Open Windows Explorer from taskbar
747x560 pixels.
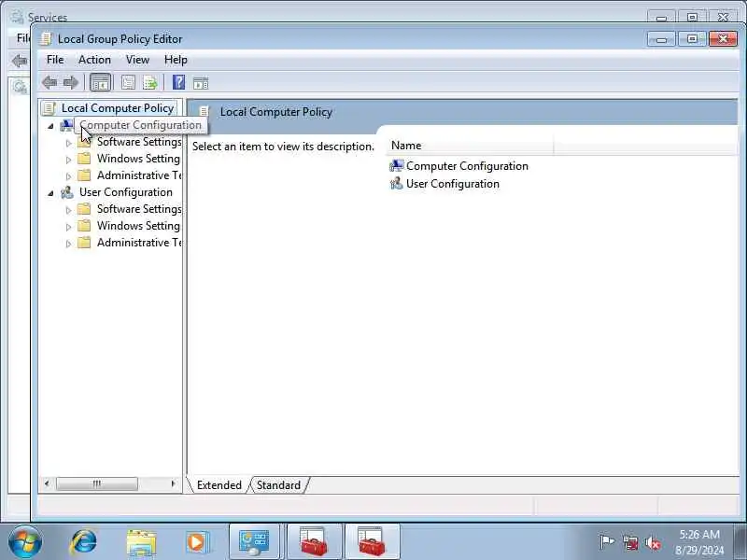(x=141, y=542)
